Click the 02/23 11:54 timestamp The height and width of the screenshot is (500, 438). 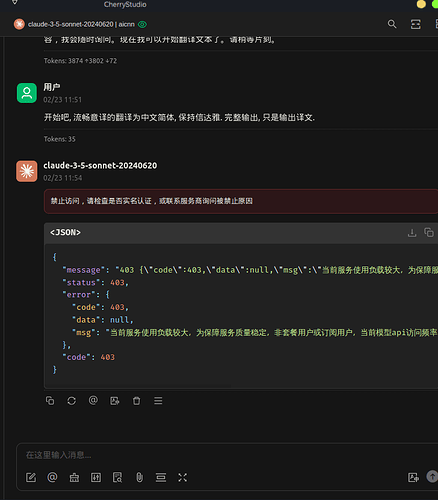pos(62,178)
